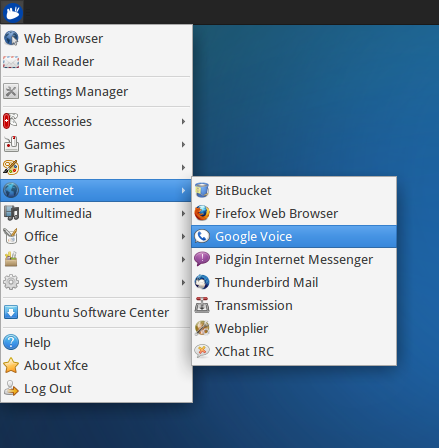Click the Firefox Web Browser icon
This screenshot has width=439, height=448.
point(202,213)
